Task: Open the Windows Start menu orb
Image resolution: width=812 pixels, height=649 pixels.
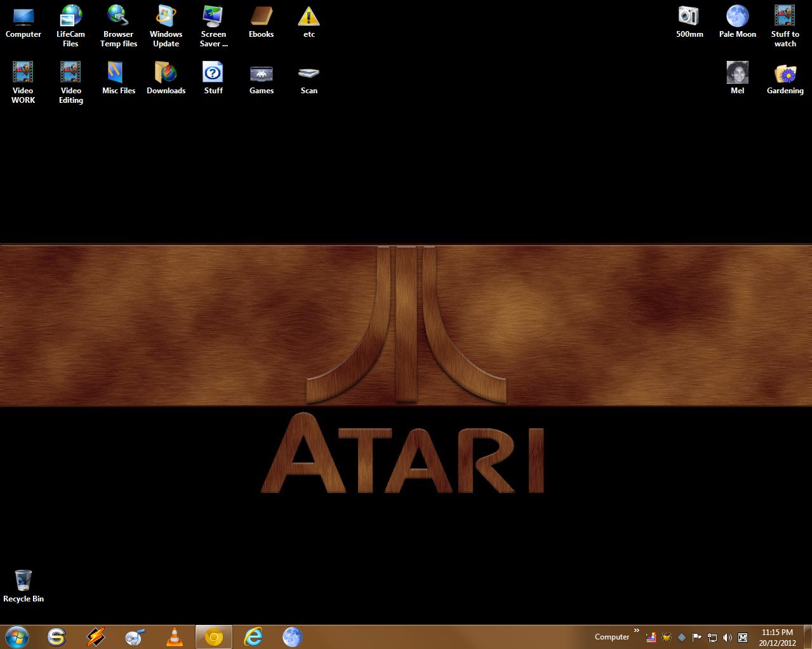Action: click(x=17, y=637)
